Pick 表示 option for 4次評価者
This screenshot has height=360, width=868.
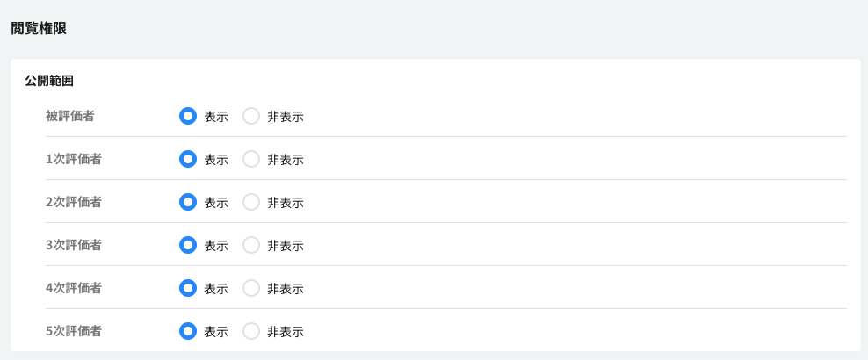pyautogui.click(x=187, y=288)
